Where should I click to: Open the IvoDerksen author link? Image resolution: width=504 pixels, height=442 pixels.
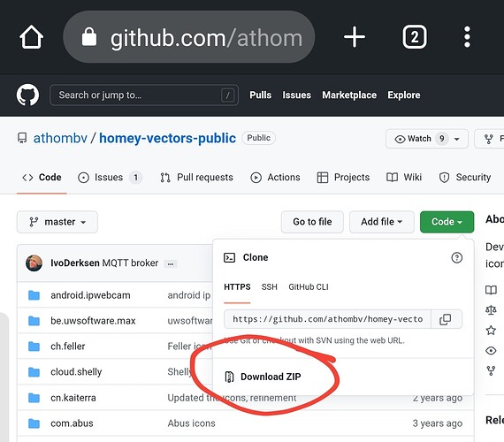pos(75,263)
